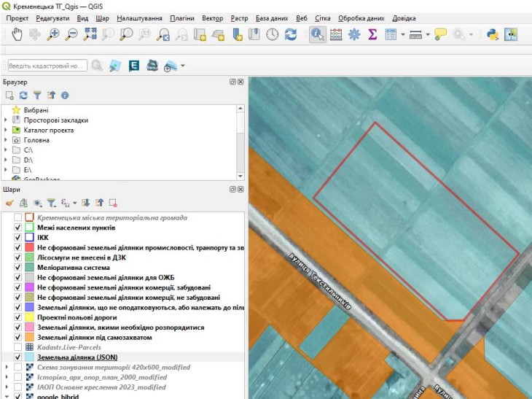The height and width of the screenshot is (399, 532).
Task: Expand Просторові закладки in Browser
Action: (5, 120)
